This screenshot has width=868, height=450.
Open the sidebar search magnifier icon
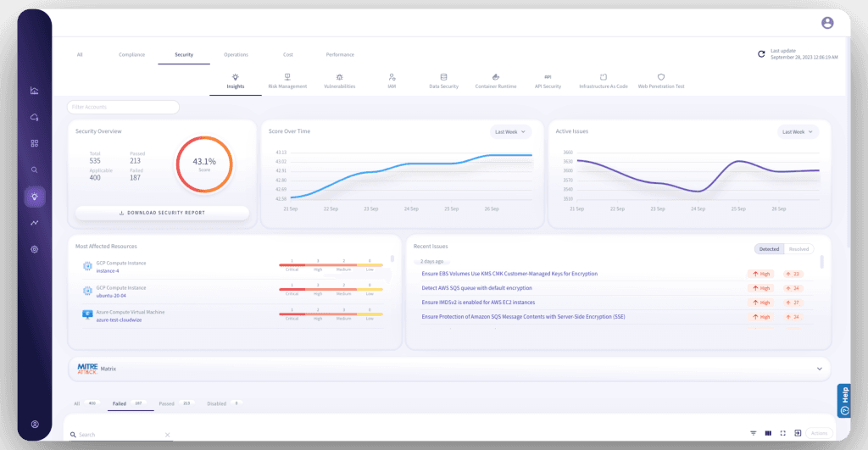click(35, 169)
